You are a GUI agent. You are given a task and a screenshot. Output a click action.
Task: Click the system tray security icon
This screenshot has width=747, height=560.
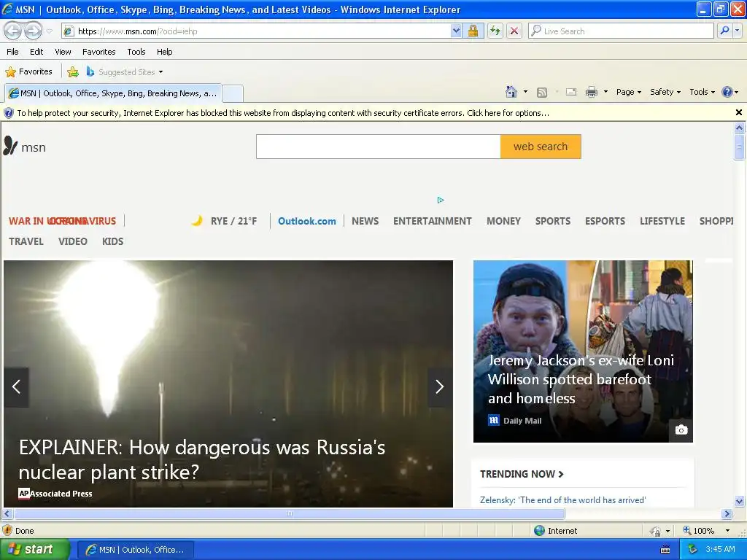693,550
